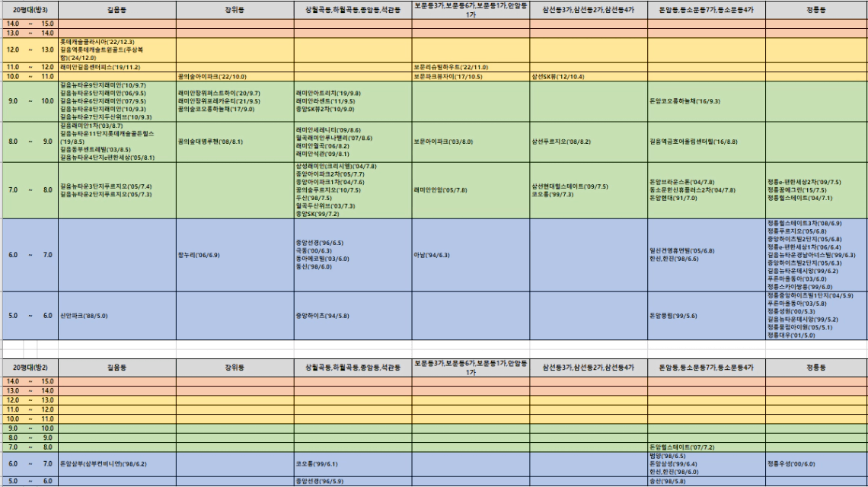Select the 래미안안암('05/7.8) cell
This screenshot has height=487, width=868.
(x=471, y=190)
